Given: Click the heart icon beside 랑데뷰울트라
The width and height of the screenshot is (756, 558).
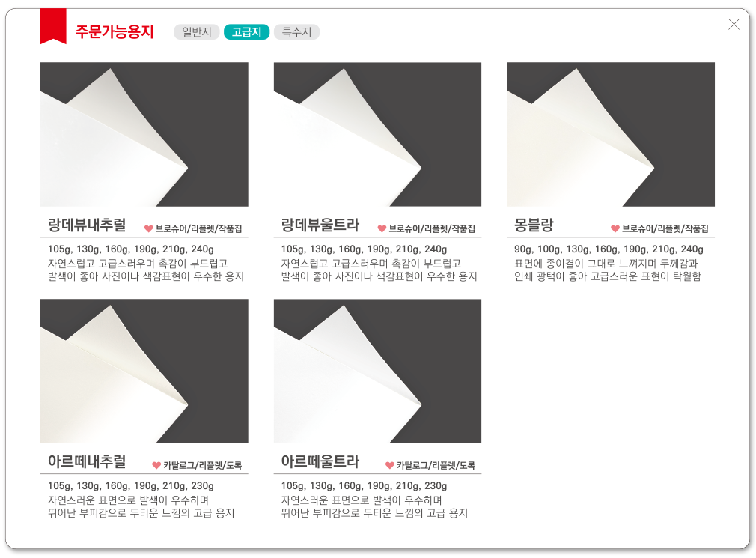Looking at the screenshot, I should click(x=382, y=228).
